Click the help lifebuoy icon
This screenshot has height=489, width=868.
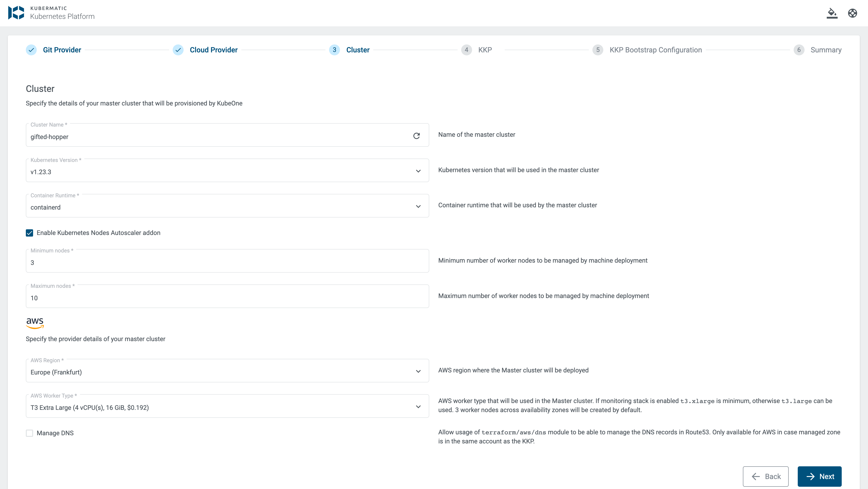click(853, 13)
